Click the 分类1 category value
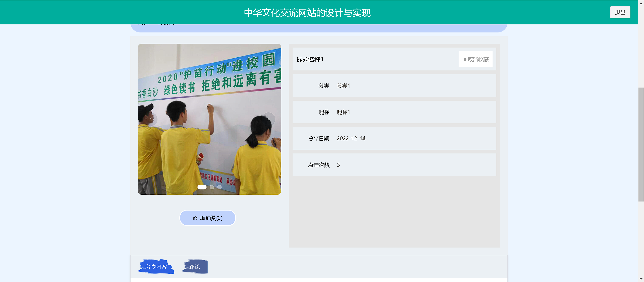The image size is (644, 282). (x=343, y=86)
